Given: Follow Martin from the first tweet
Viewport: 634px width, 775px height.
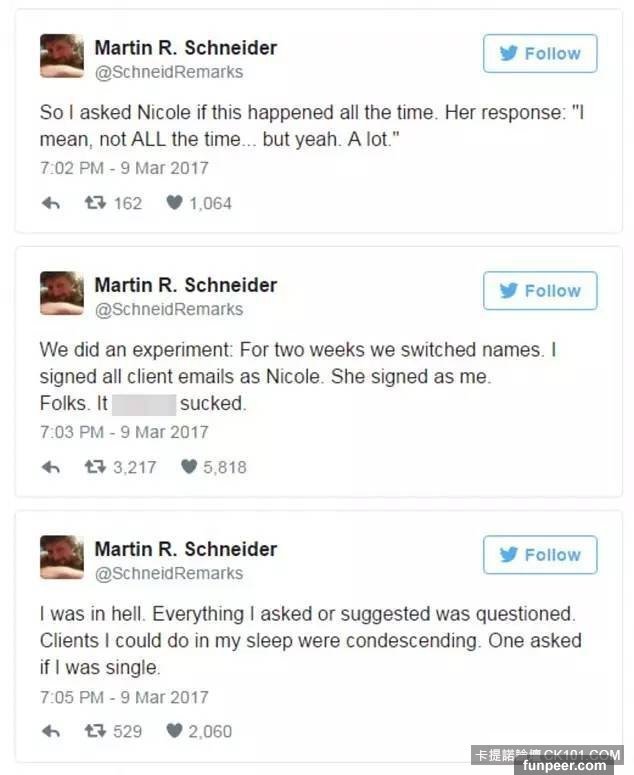Looking at the screenshot, I should point(540,54).
